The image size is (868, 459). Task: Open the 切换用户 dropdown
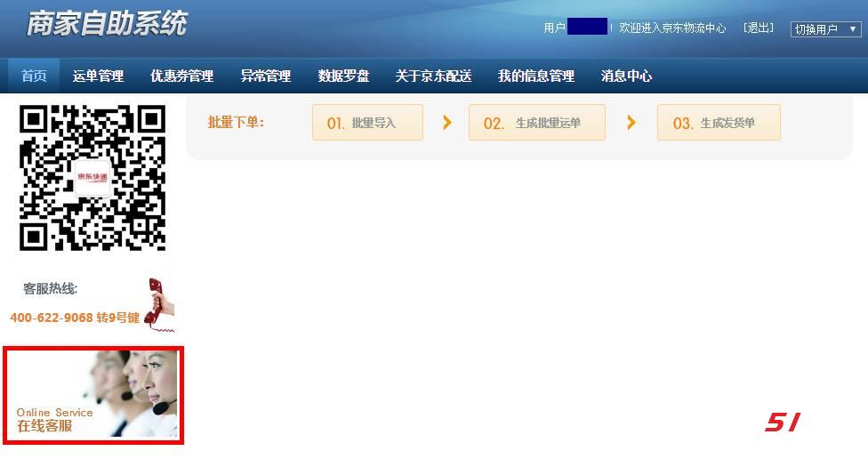[825, 29]
